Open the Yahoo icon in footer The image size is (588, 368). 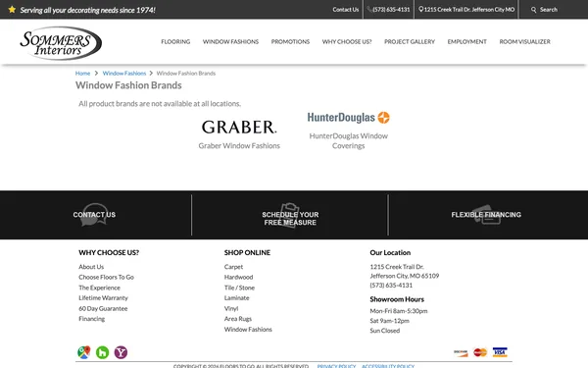tap(121, 352)
